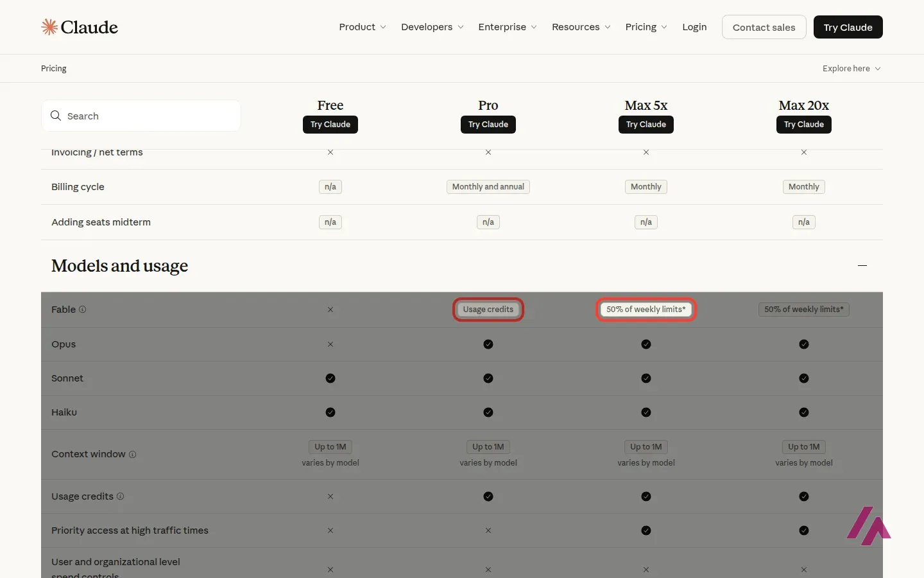The width and height of the screenshot is (924, 578).
Task: Click the Adding seats 'n/a' under Pro
Action: pos(488,222)
